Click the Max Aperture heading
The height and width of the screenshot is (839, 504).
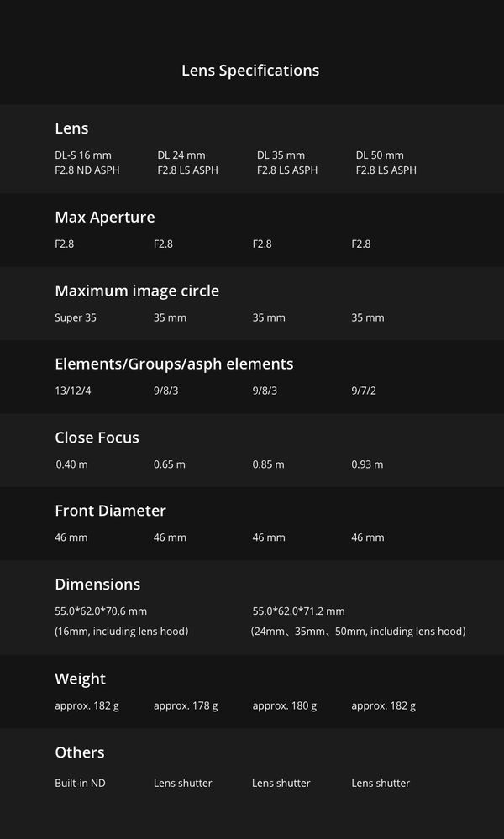[x=105, y=218]
